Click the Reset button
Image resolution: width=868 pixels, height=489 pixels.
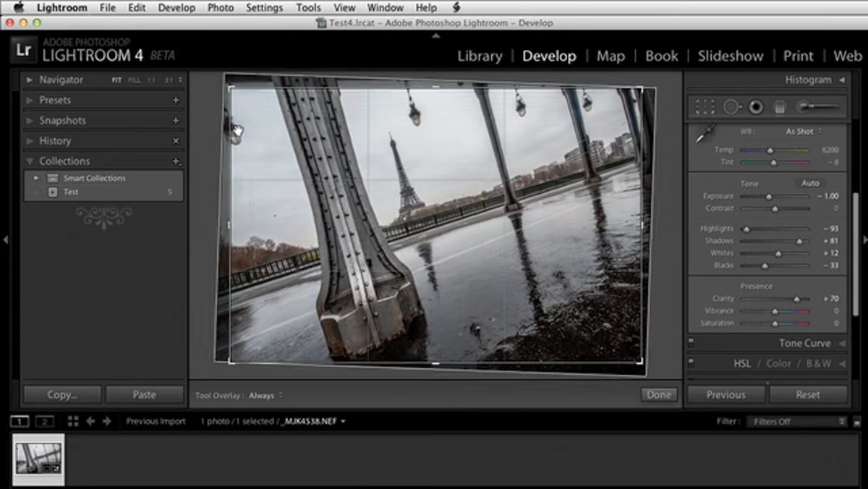808,394
